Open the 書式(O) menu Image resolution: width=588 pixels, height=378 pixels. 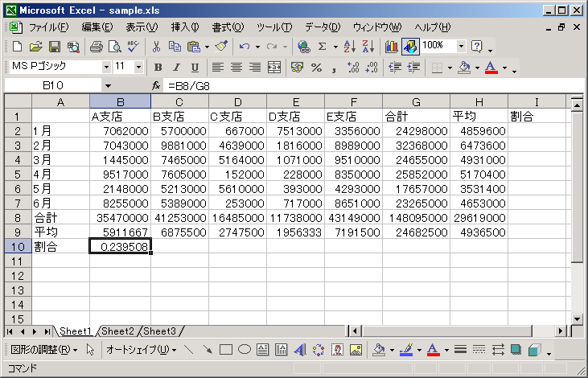pos(228,27)
